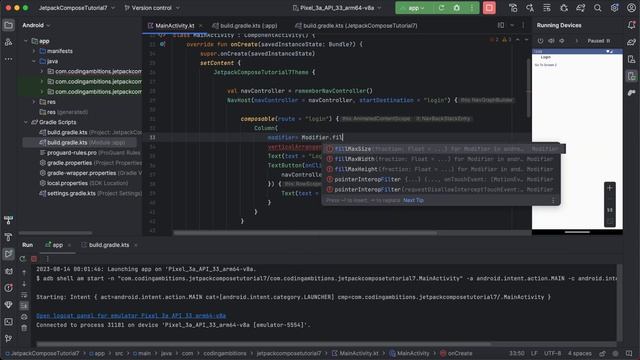The image size is (640, 360).
Task: Open editor tabs list dropdown chevron
Action: pyautogui.click(x=512, y=25)
